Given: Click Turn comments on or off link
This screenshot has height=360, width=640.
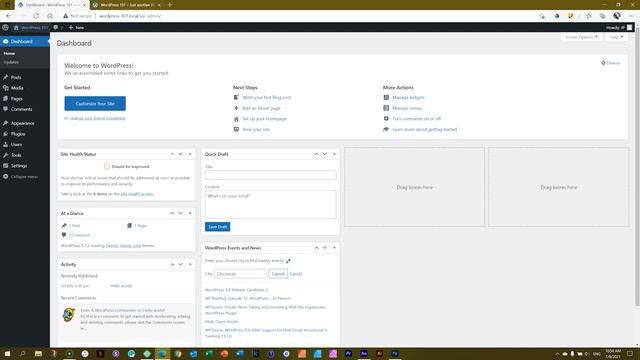Looking at the screenshot, I should pyautogui.click(x=416, y=118).
